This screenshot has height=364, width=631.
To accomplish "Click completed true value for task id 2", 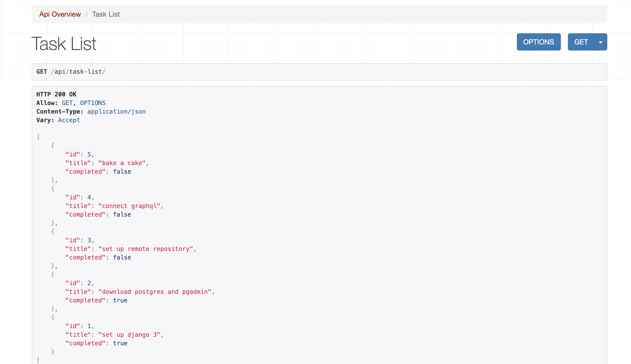I will 120,300.
